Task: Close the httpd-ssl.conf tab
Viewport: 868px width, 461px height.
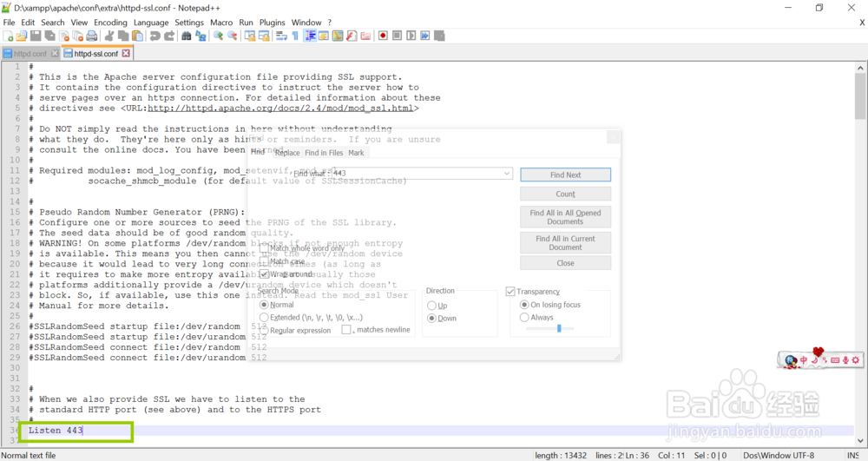Action: 126,53
